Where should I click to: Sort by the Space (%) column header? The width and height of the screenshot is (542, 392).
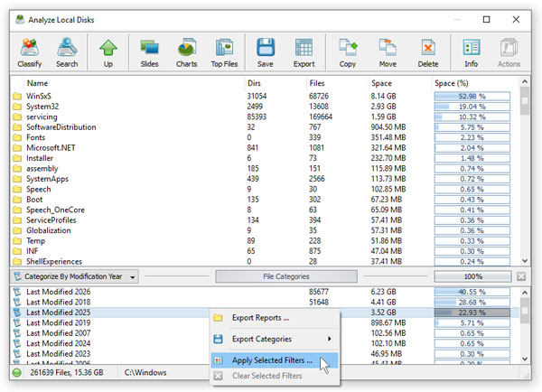[x=452, y=83]
